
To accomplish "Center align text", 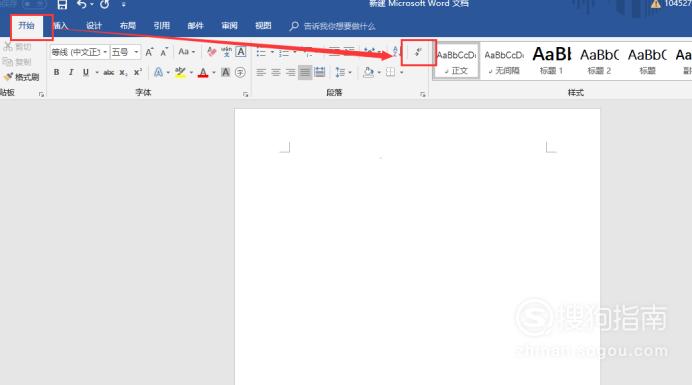I will 276,72.
